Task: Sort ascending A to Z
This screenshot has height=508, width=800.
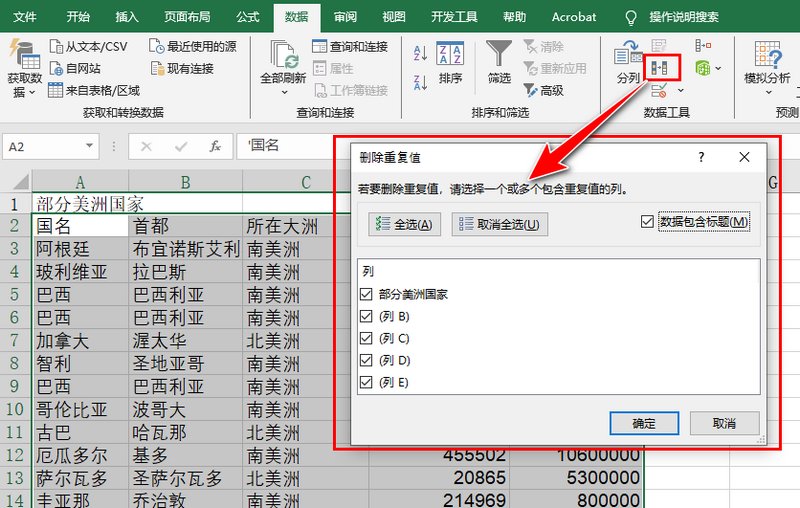Action: tap(420, 53)
